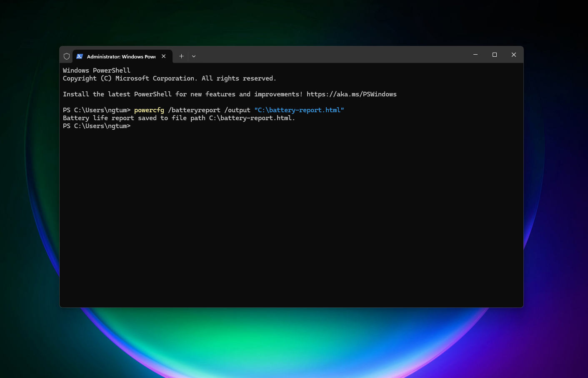Click the 'Battery life report saved' output line
This screenshot has width=588, height=378.
coord(179,118)
